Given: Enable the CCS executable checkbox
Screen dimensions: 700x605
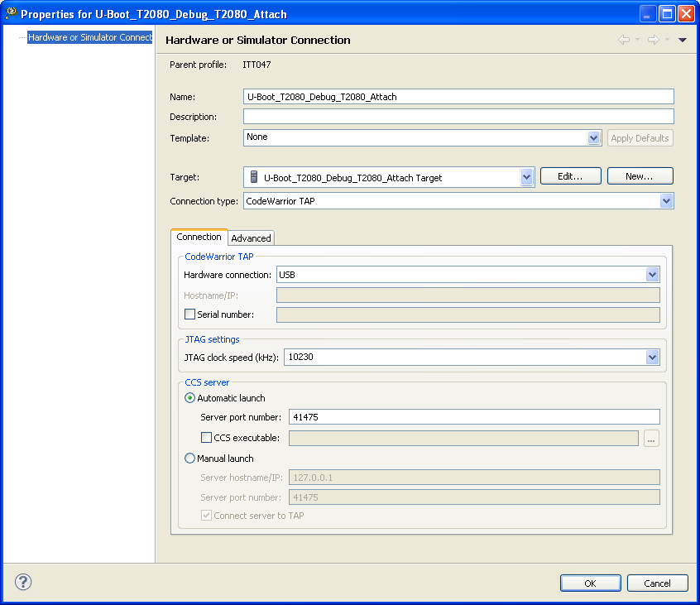Looking at the screenshot, I should click(206, 438).
